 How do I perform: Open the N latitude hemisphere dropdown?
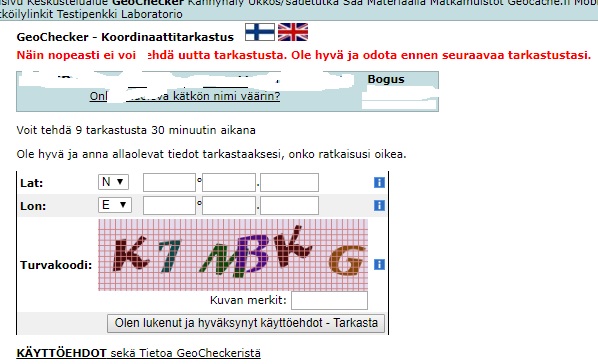point(113,182)
